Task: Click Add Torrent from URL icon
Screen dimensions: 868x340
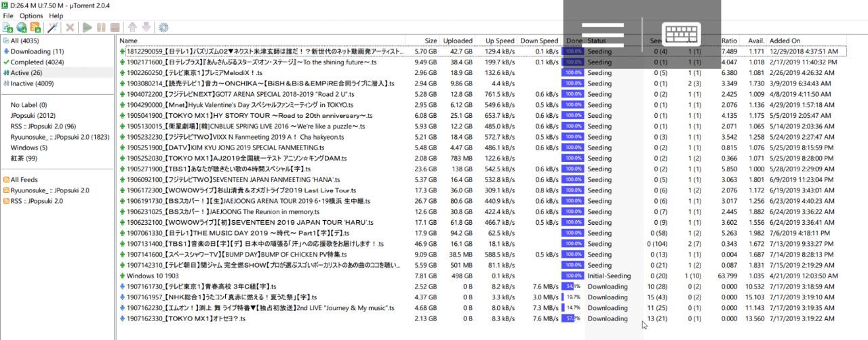Action: tap(22, 28)
